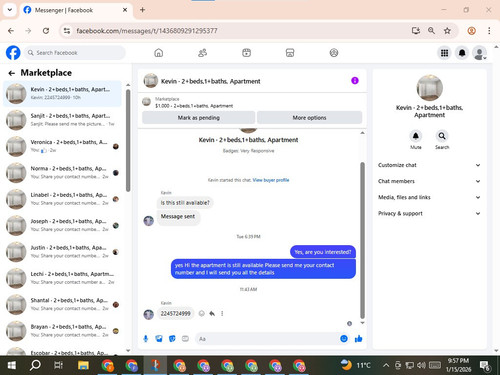Select the Messenger | Facebook tab

coord(76,10)
